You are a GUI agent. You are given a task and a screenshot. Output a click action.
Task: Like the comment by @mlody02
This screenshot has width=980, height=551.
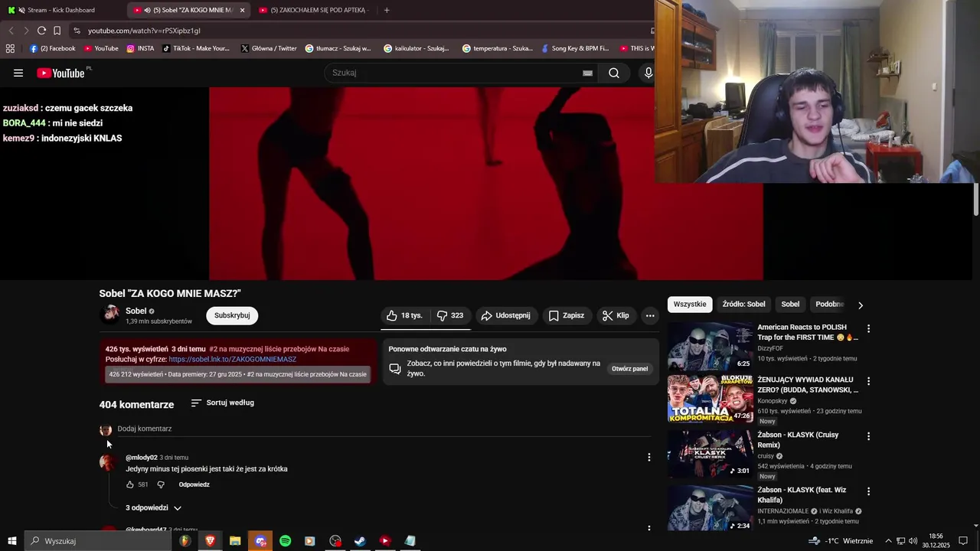[130, 484]
